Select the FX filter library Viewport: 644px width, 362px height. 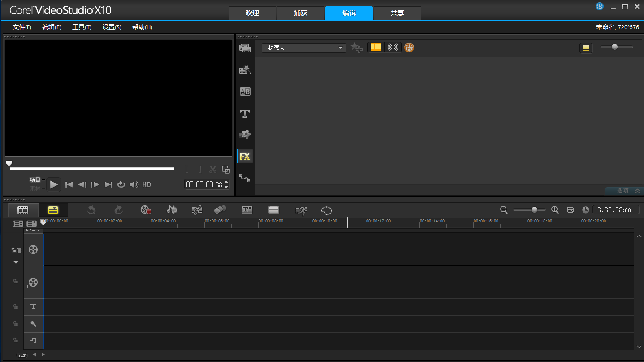click(x=245, y=156)
